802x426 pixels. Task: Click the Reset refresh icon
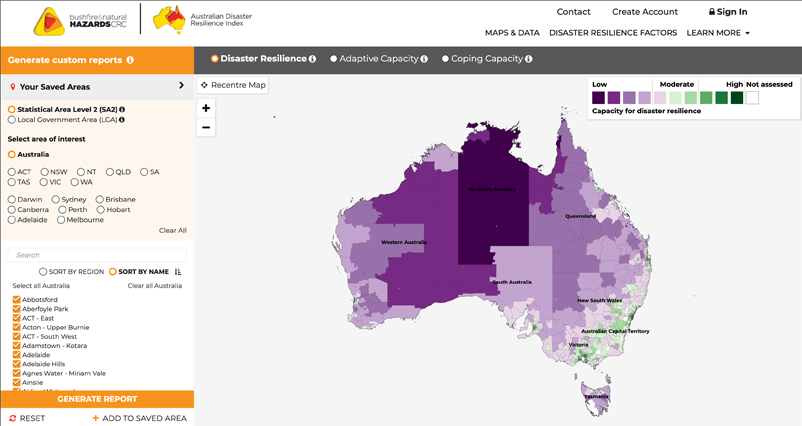(13, 418)
